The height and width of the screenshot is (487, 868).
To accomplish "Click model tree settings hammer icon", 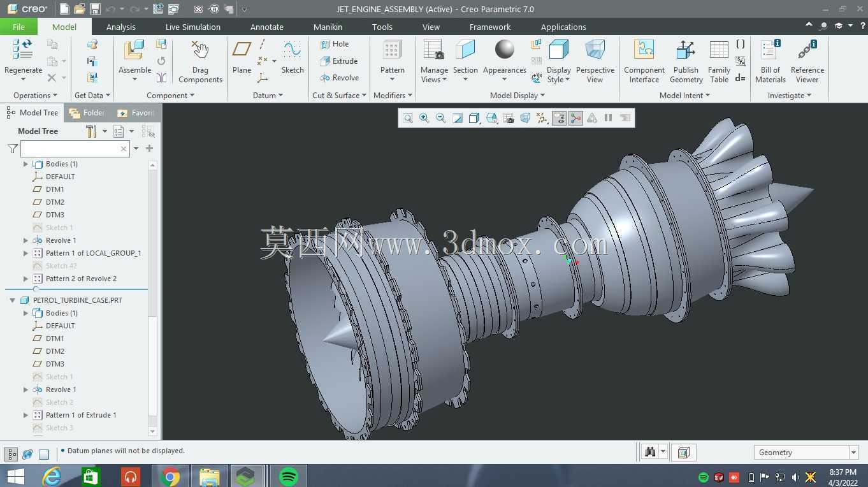I will (x=91, y=131).
